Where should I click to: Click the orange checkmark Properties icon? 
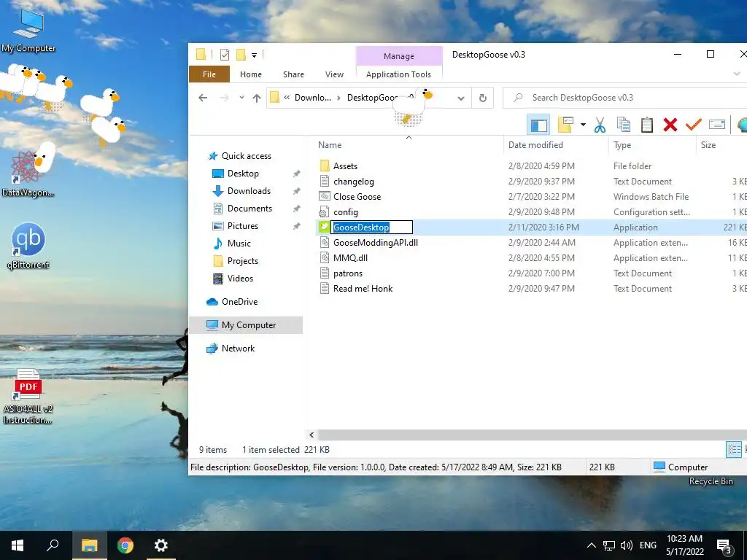pyautogui.click(x=693, y=125)
